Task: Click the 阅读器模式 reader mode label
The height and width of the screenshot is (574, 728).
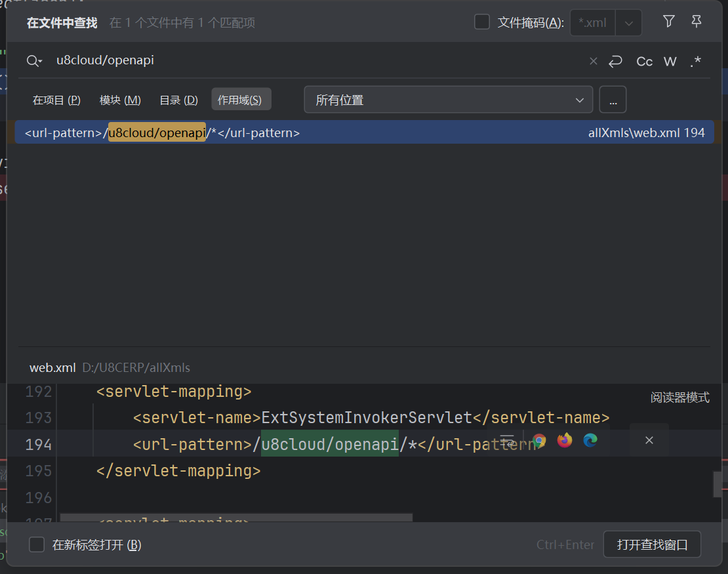Action: point(679,398)
